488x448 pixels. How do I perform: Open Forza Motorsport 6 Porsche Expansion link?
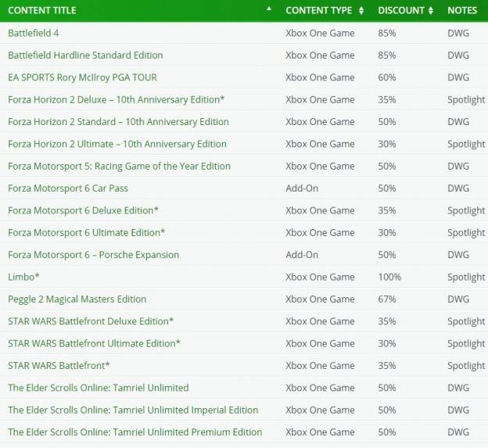click(x=93, y=255)
